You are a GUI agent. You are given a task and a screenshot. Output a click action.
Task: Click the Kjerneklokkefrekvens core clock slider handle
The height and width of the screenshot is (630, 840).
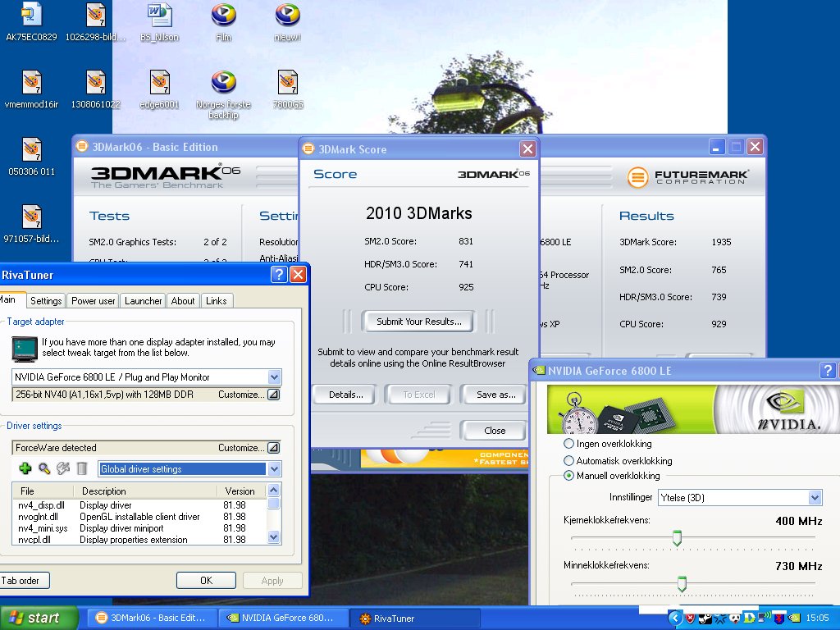tap(677, 538)
